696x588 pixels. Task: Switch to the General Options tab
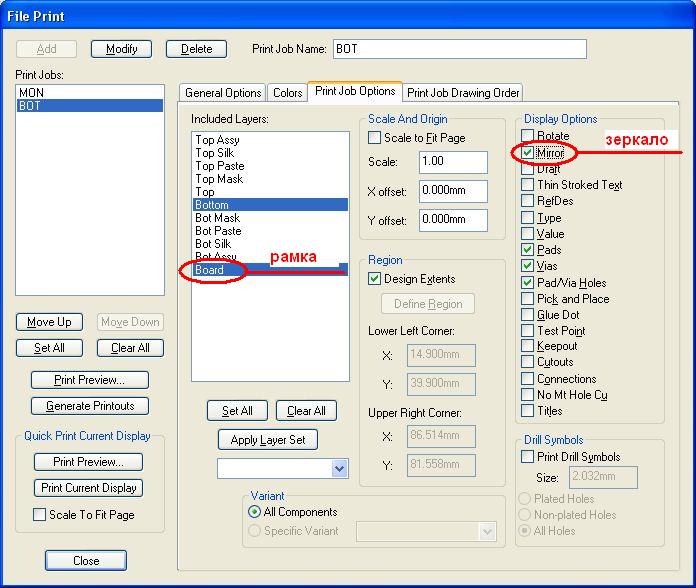click(x=223, y=93)
